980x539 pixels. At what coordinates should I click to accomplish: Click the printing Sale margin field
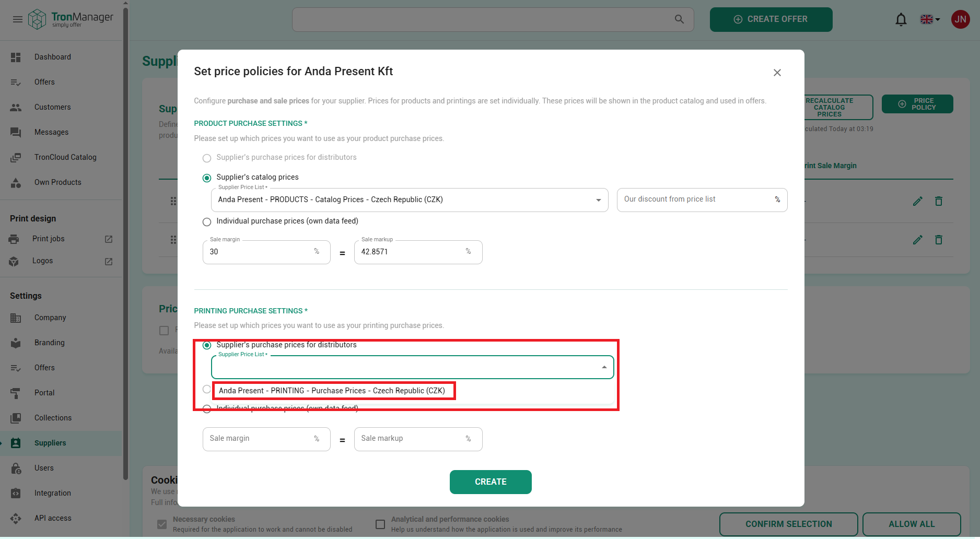tap(266, 439)
